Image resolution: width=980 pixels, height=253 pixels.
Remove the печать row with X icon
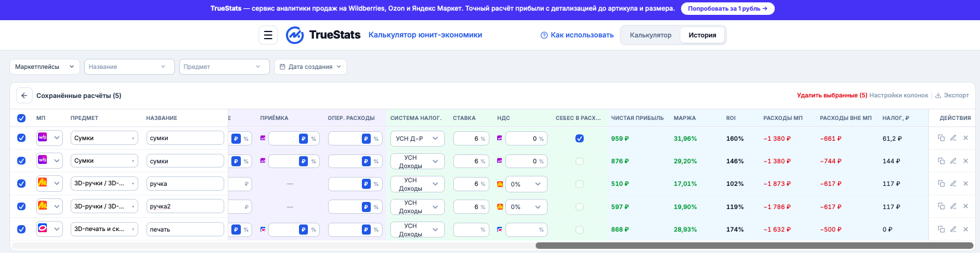965,229
